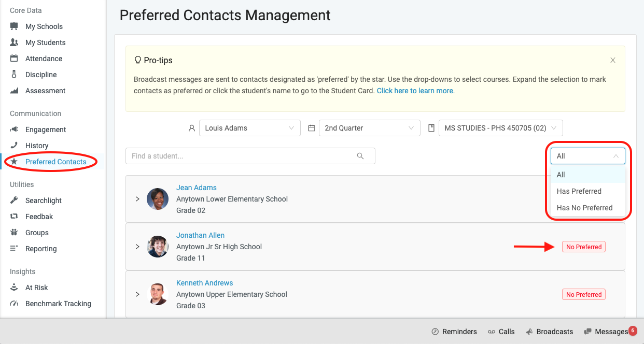
Task: Click Jonathan Allen profile photo
Action: click(x=158, y=247)
